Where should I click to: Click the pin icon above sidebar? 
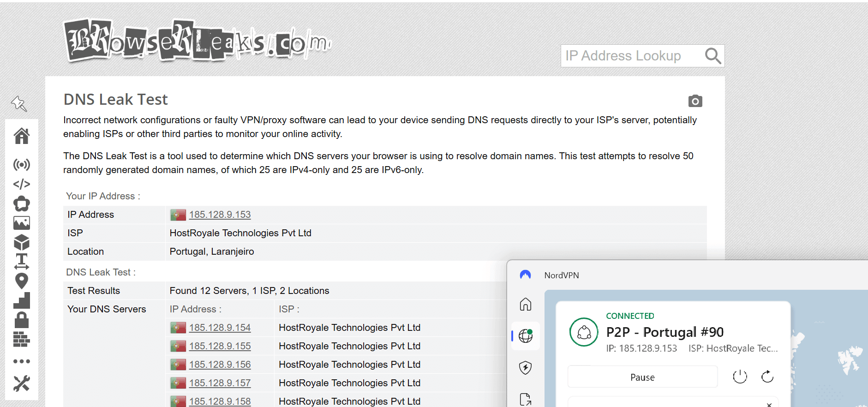19,104
